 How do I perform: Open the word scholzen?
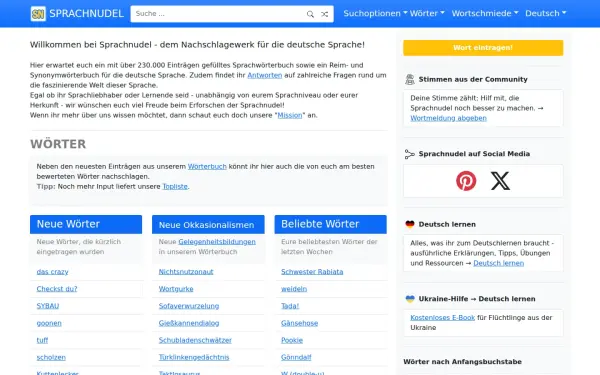[51, 357]
